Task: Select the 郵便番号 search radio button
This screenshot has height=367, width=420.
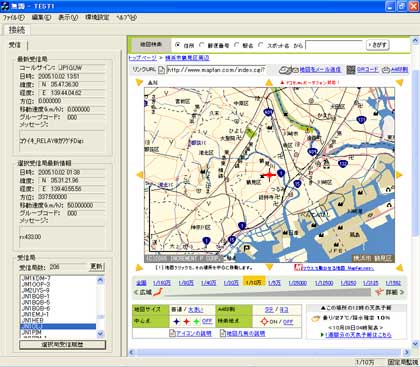Action: [202, 45]
